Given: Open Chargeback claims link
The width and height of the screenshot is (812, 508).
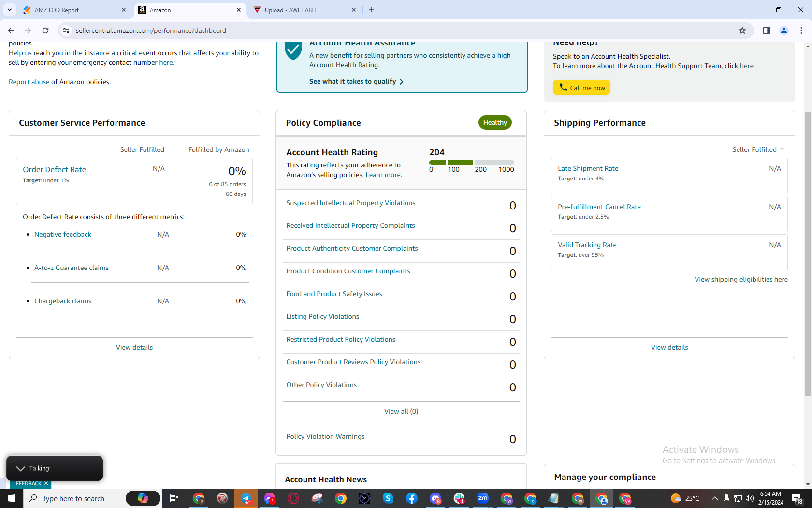Looking at the screenshot, I should [63, 301].
